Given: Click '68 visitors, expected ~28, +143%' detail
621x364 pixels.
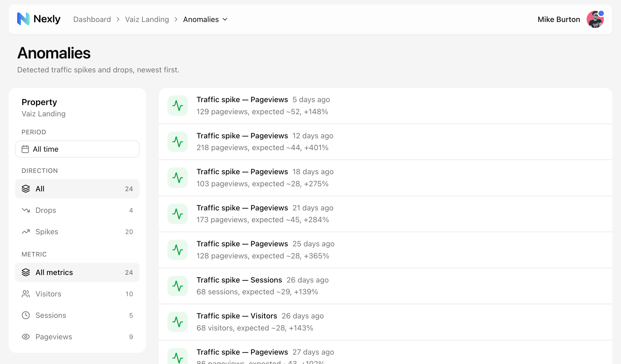Looking at the screenshot, I should pyautogui.click(x=255, y=328).
